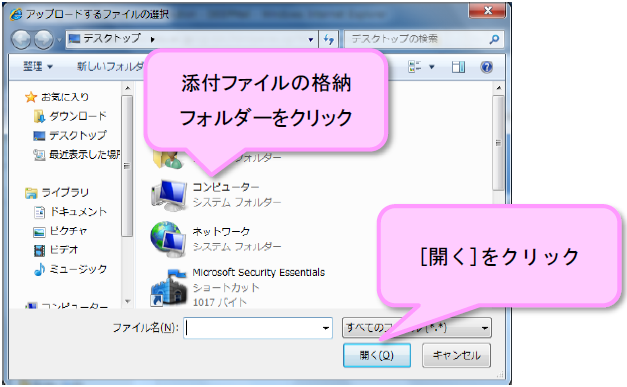Select コンピューター item text in file list
Image resolution: width=627 pixels, height=387 pixels.
(226, 187)
